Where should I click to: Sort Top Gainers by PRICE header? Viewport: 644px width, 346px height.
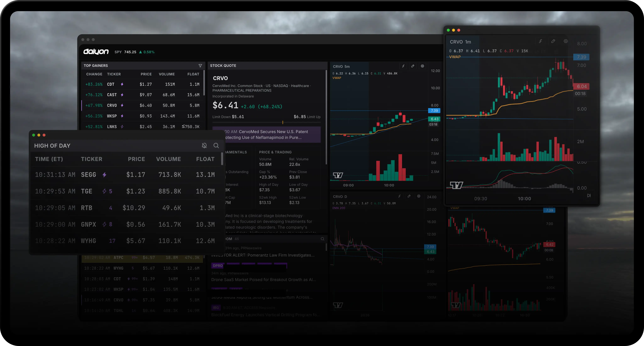click(x=146, y=74)
